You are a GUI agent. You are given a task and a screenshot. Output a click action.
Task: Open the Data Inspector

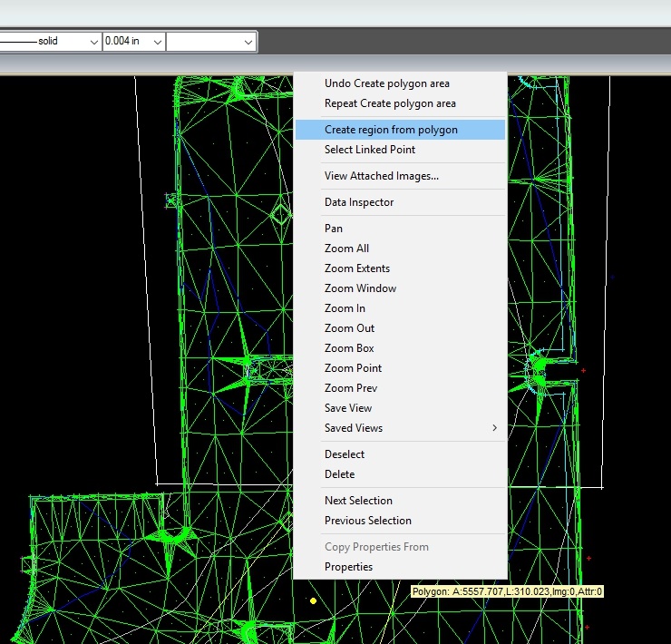click(x=359, y=202)
